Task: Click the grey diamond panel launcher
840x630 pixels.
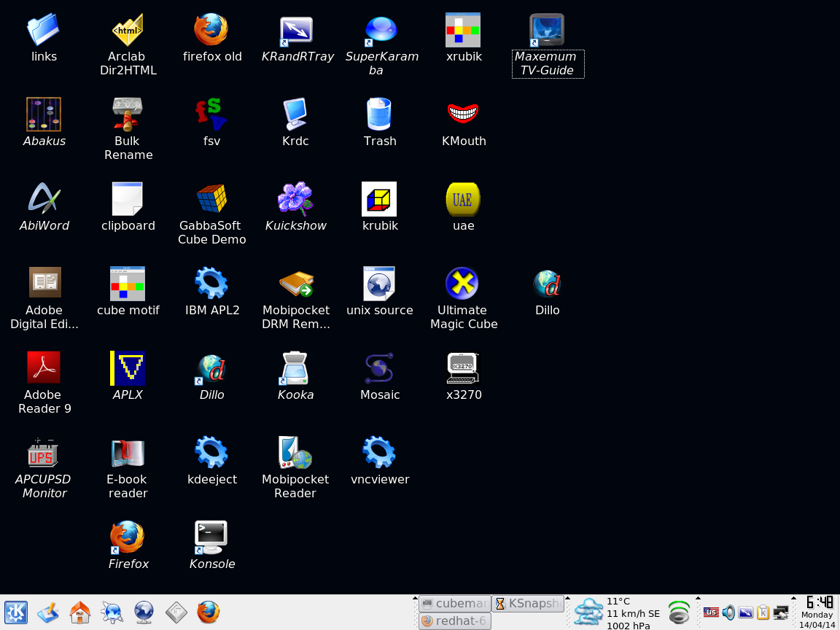Action: [176, 612]
